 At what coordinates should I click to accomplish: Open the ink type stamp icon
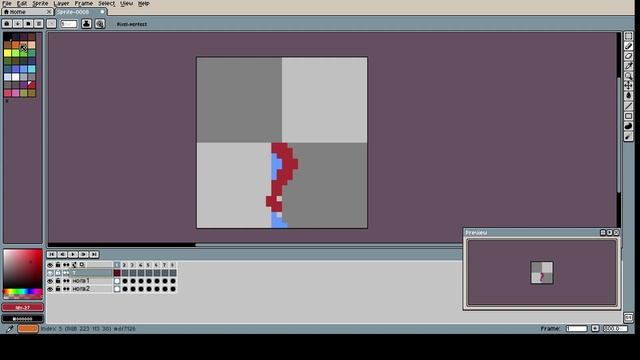coord(86,24)
